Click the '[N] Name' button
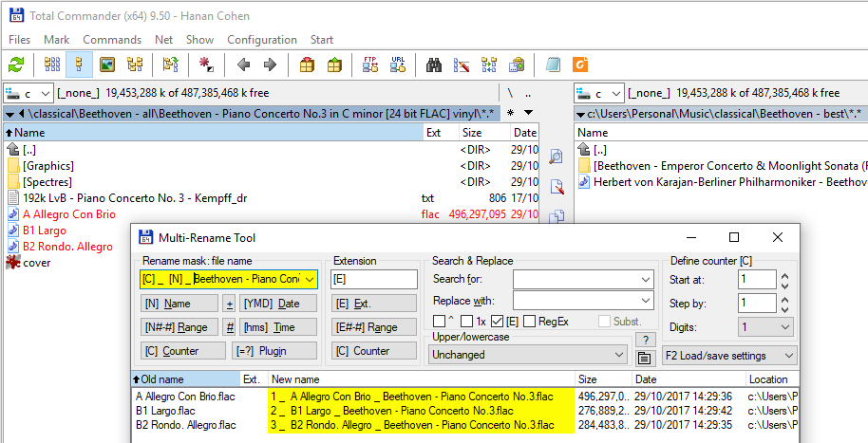 179,303
